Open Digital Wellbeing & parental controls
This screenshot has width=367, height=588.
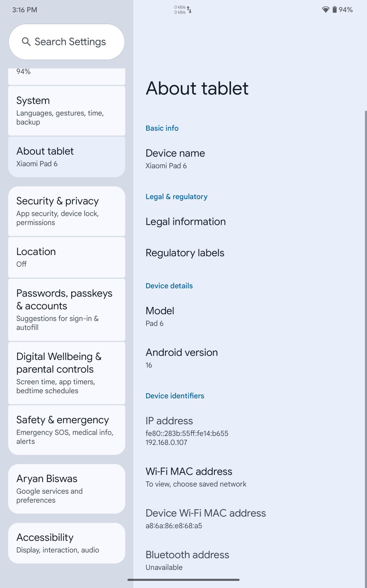[x=67, y=373]
